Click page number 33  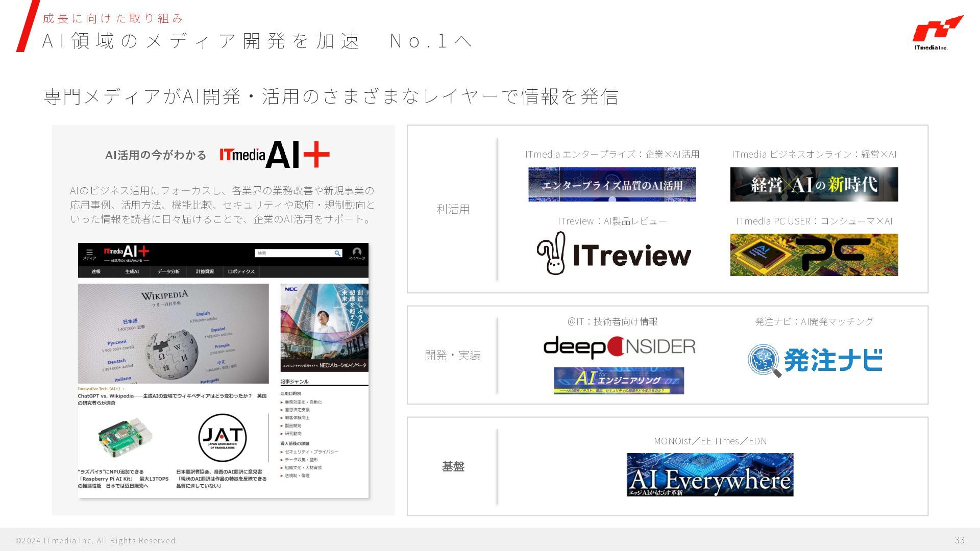[x=960, y=540]
